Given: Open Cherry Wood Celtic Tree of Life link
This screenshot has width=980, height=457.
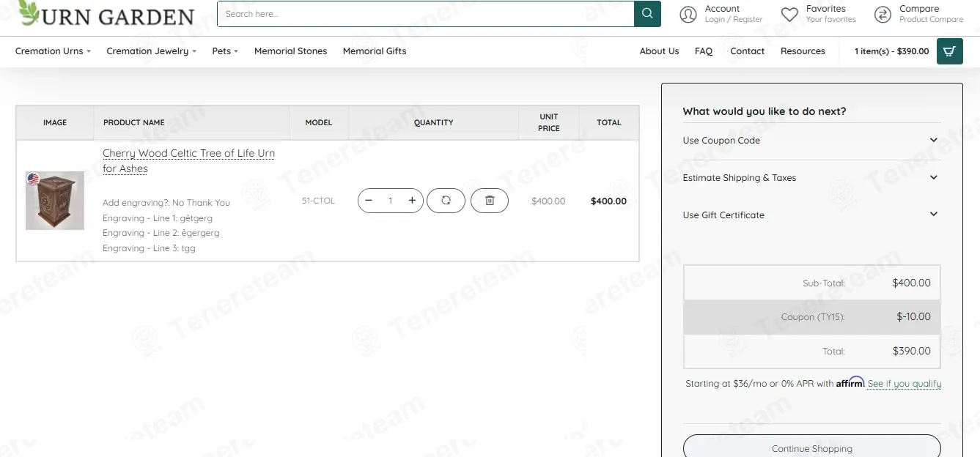Looking at the screenshot, I should (188, 160).
